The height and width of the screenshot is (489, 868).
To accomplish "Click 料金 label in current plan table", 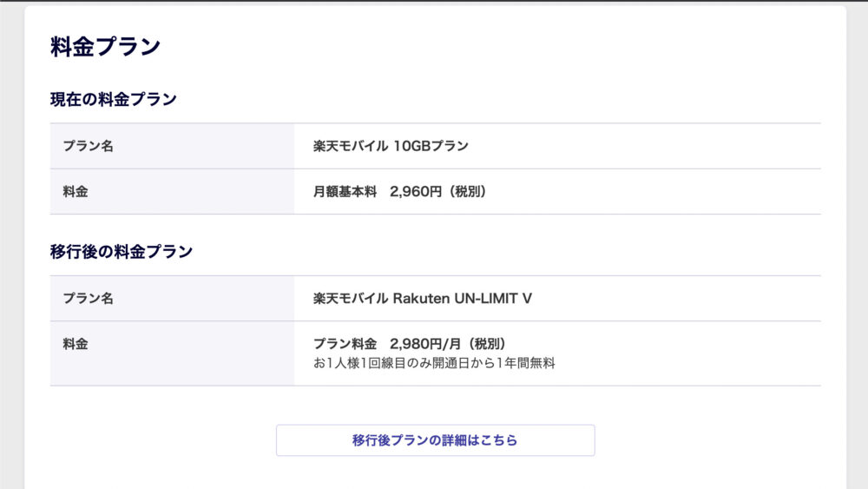I will [76, 192].
